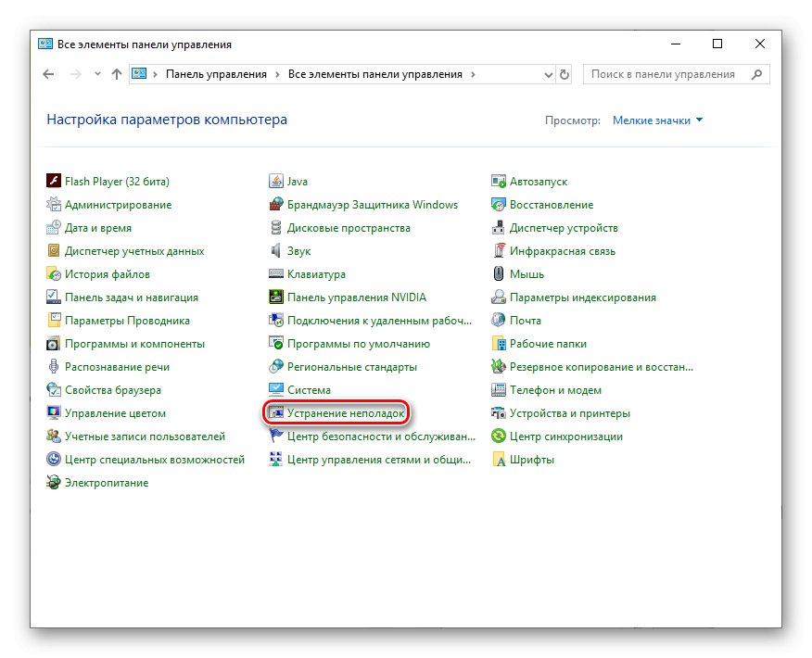Open Региональные стандарты link

[352, 366]
